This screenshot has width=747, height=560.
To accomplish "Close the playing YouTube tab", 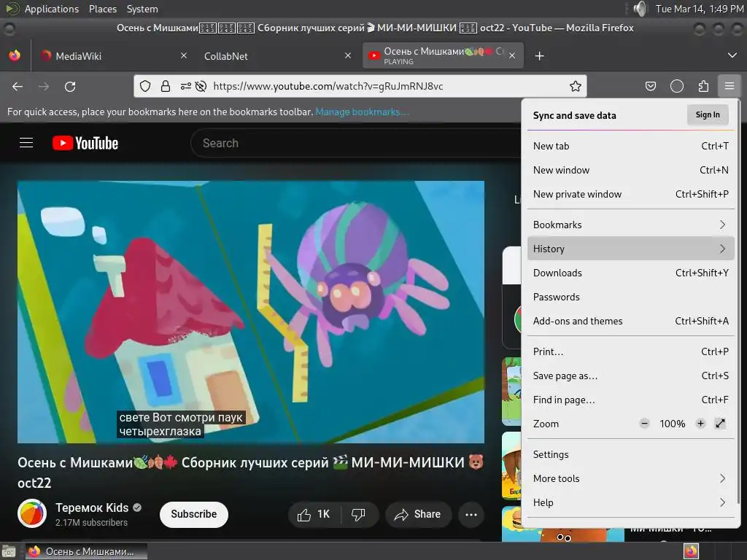I will [x=512, y=55].
